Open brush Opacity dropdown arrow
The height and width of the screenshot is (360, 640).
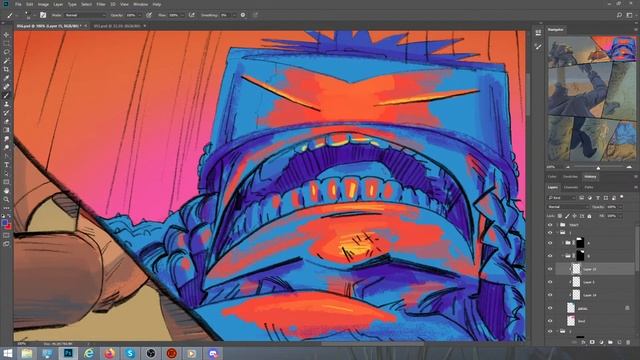point(139,15)
